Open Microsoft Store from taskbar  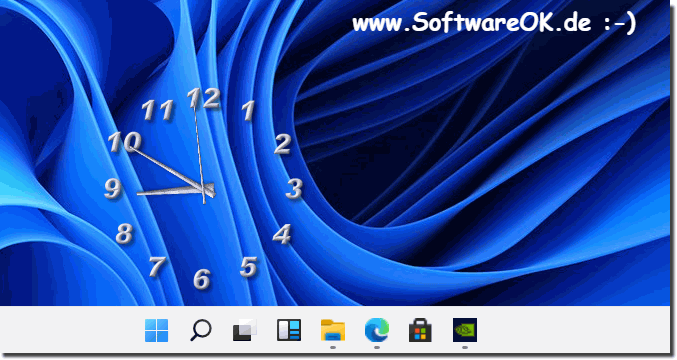(x=421, y=331)
